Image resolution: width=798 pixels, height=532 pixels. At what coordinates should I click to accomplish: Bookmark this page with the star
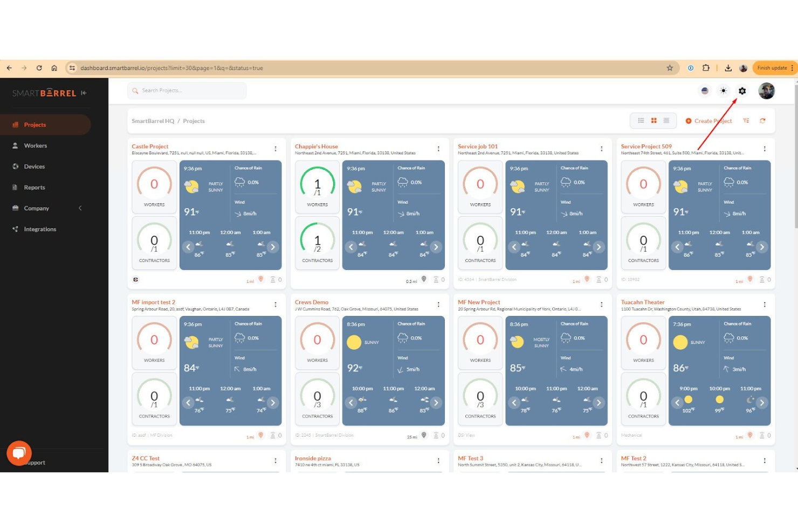[670, 68]
